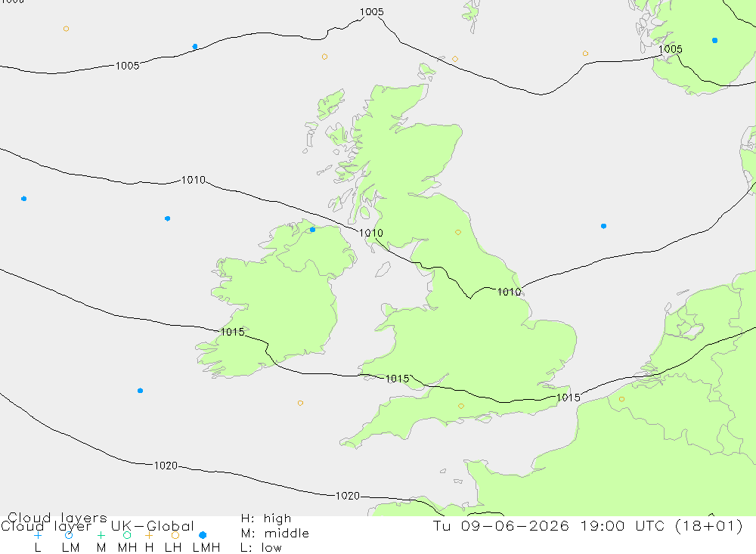Select the LH marker west of Norway
The width and height of the screenshot is (756, 554).
point(585,54)
